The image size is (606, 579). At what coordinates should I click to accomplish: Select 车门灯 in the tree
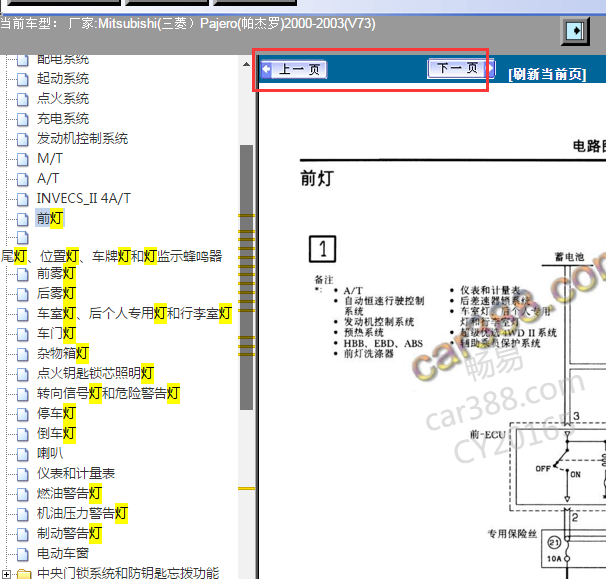click(56, 333)
